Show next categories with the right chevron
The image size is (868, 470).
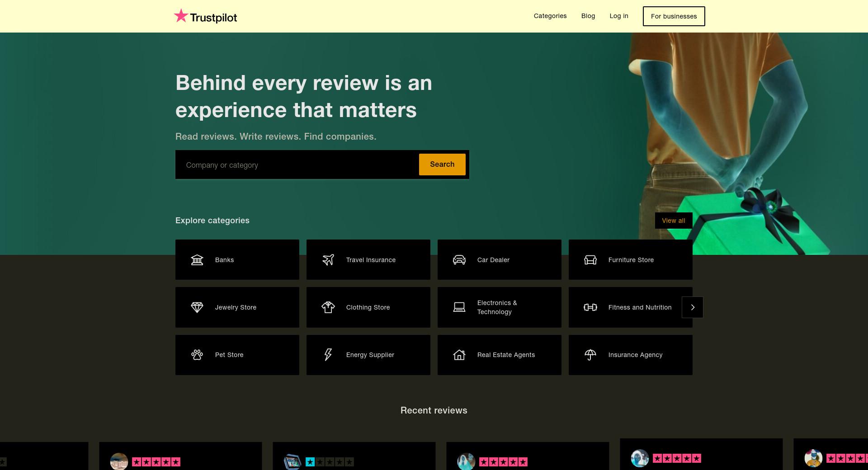pos(693,307)
